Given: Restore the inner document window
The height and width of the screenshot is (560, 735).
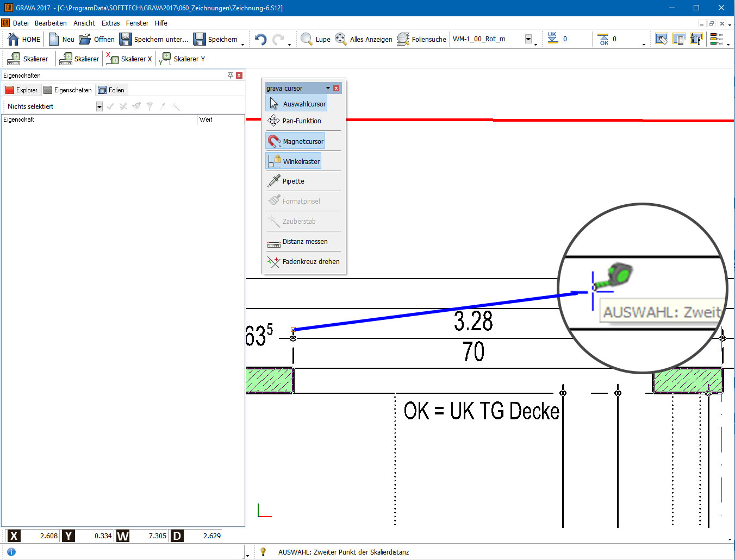Looking at the screenshot, I should pos(712,23).
